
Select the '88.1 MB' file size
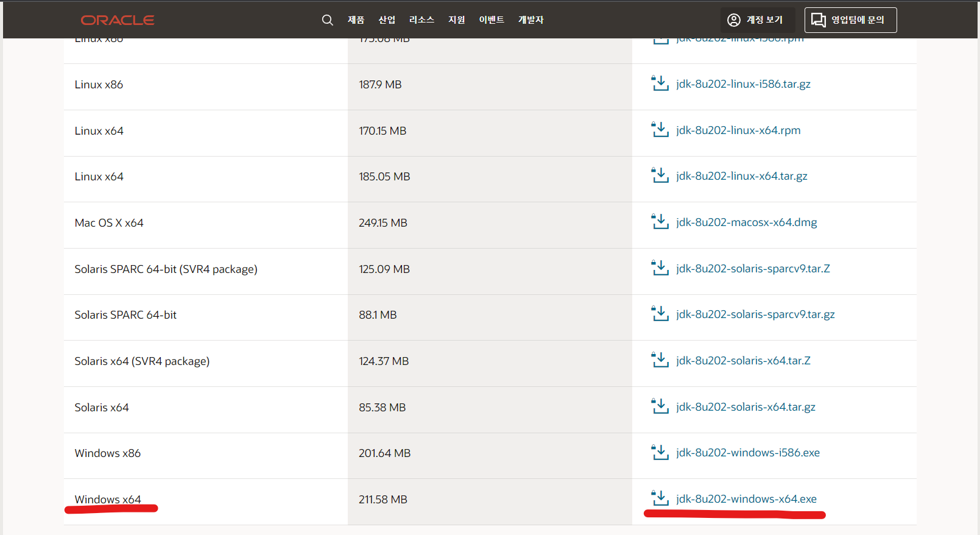378,315
